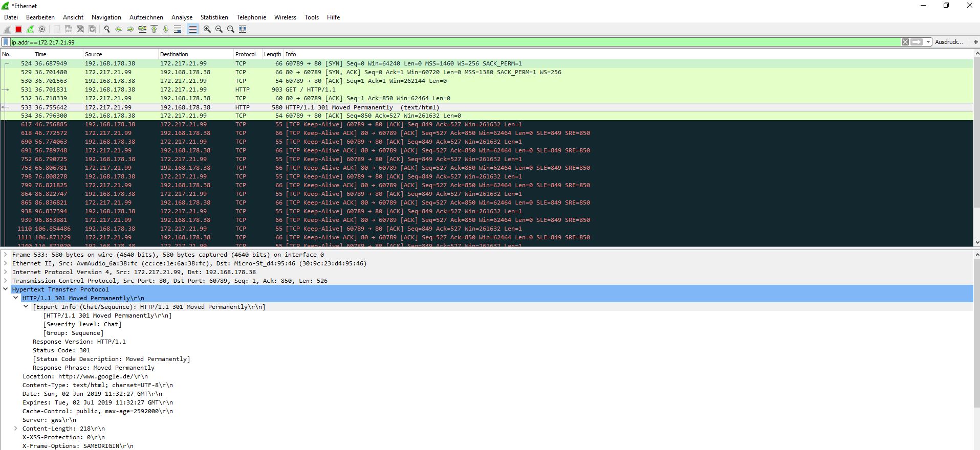This screenshot has height=450, width=980.
Task: Open capture options gear icon
Action: point(42,29)
